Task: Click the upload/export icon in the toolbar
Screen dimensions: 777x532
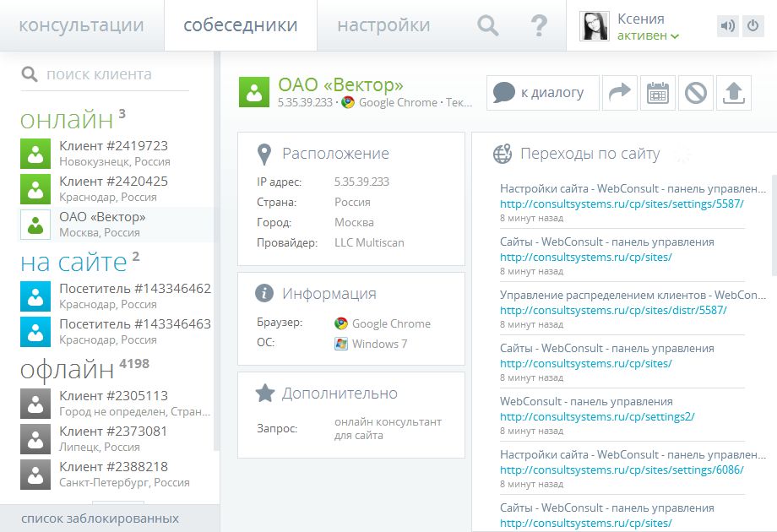Action: pyautogui.click(x=734, y=93)
